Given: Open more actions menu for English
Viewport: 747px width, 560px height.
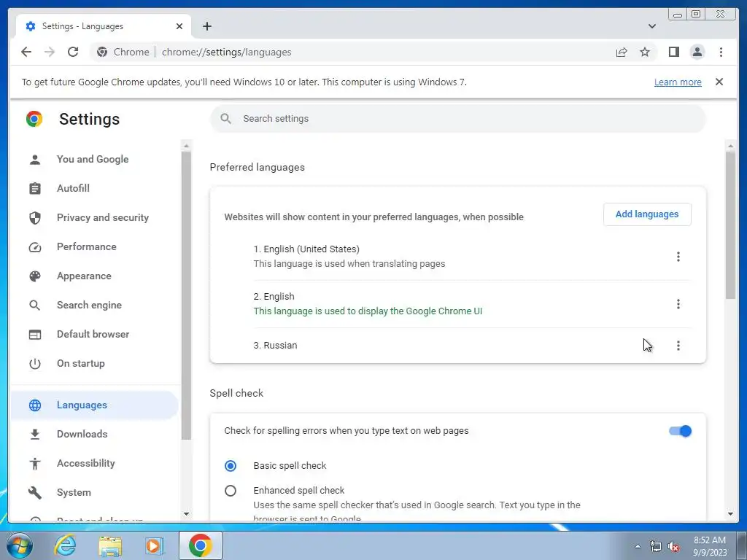Looking at the screenshot, I should (678, 304).
